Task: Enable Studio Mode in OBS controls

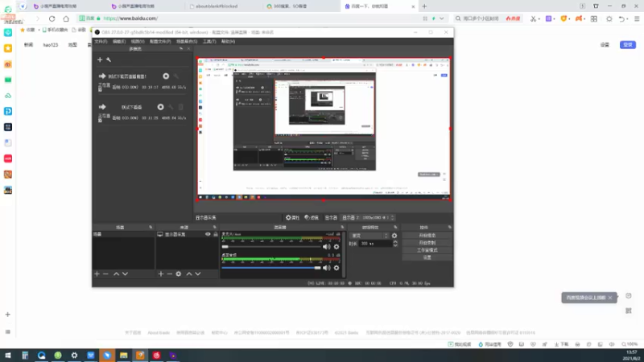Action: [427, 250]
